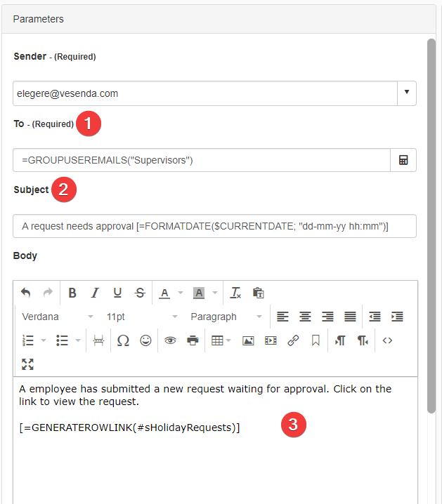Image resolution: width=442 pixels, height=504 pixels.
Task: Insert a hyperlink using the link icon
Action: (293, 340)
